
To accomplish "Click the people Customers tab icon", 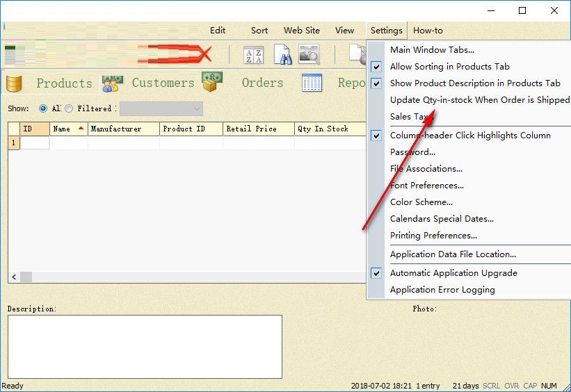I will tap(112, 83).
